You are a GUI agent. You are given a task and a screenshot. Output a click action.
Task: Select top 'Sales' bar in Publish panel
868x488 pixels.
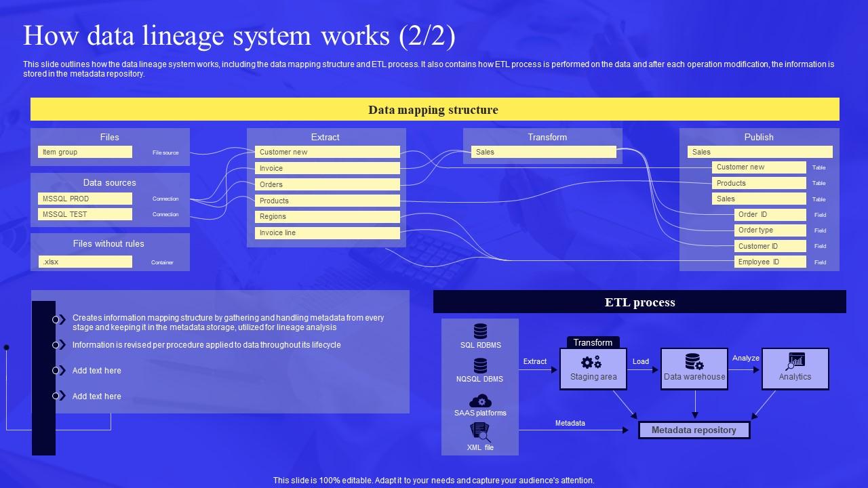[760, 152]
